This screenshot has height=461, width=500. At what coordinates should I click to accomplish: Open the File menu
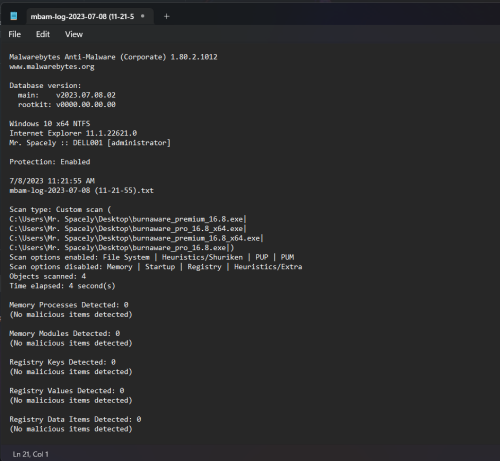[15, 34]
